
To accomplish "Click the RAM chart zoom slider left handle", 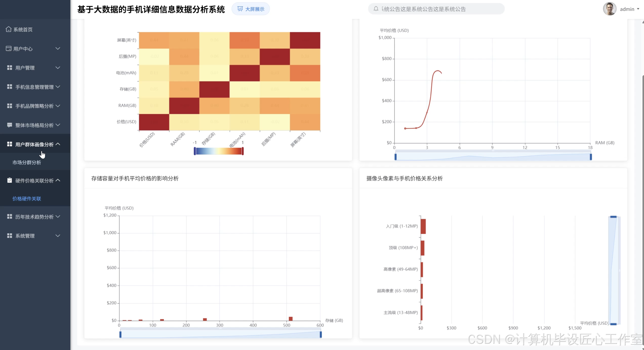I will [396, 157].
